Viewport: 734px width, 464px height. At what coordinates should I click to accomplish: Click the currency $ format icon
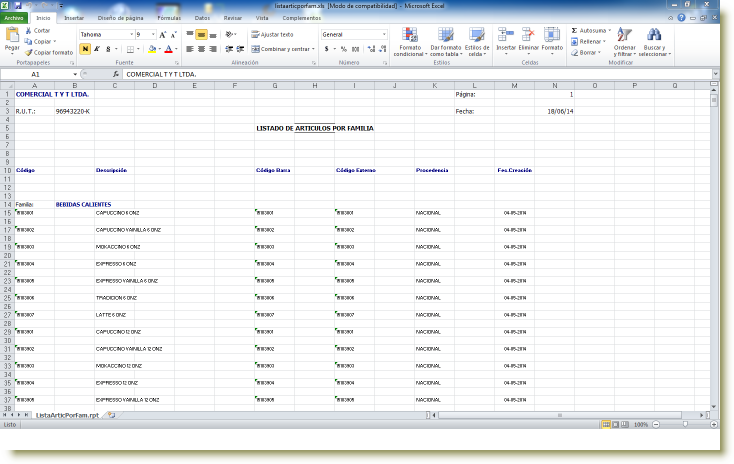326,49
